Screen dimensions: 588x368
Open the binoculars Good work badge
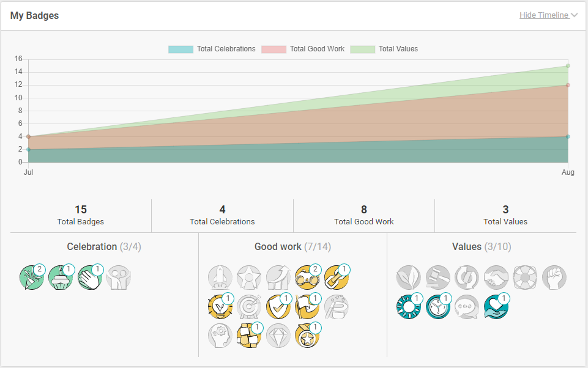coord(307,278)
